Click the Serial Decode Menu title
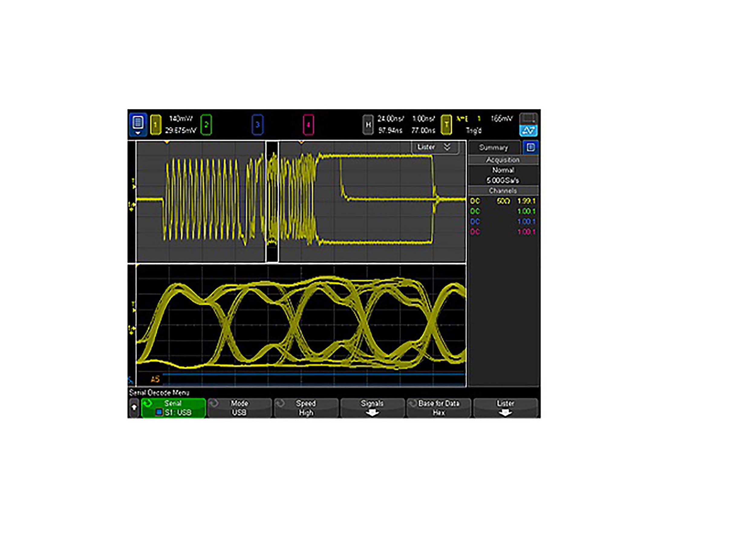This screenshot has height=537, width=756. 159,393
